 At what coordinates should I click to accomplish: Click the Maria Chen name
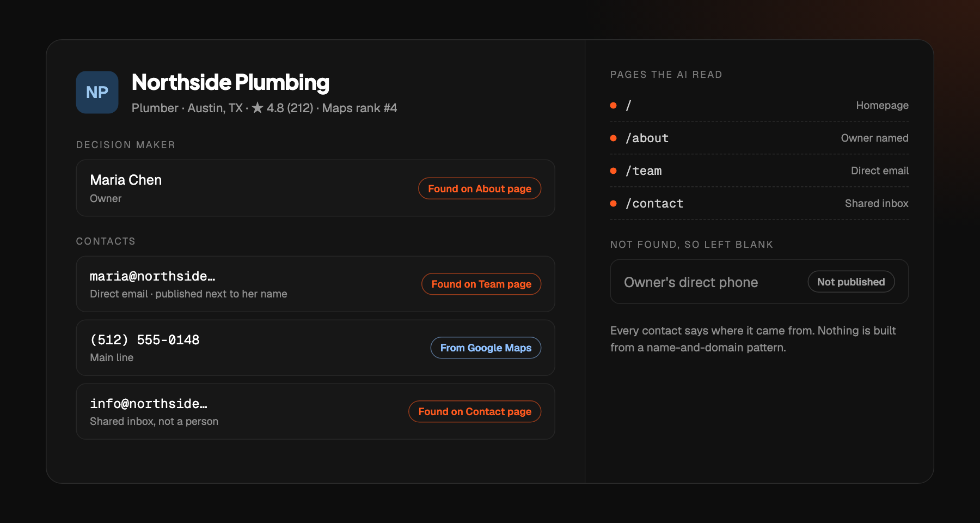coord(126,180)
